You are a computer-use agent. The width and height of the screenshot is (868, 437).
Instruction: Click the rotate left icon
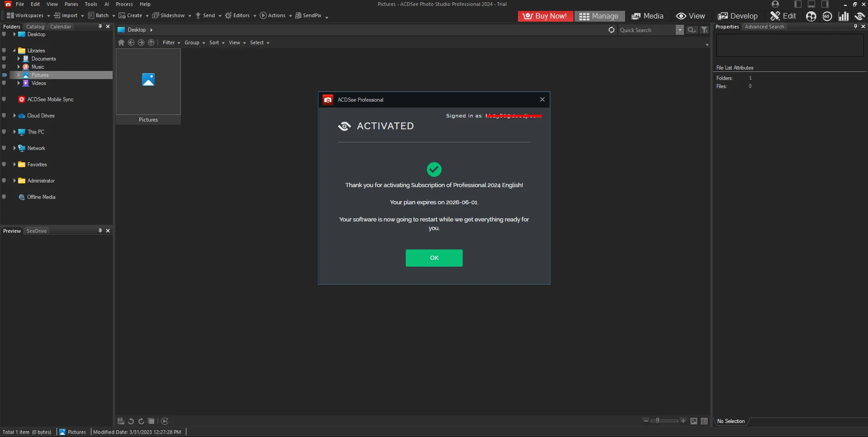(131, 421)
